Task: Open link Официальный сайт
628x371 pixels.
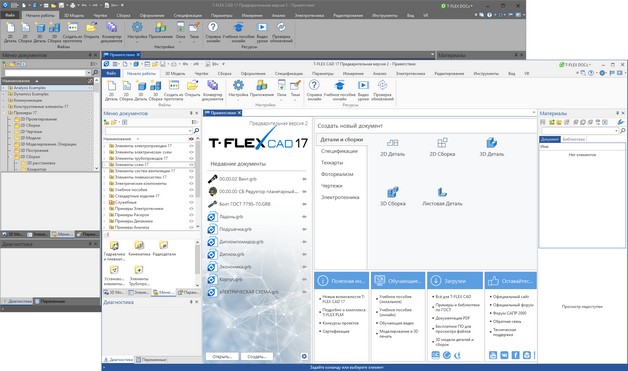Action: [x=511, y=296]
